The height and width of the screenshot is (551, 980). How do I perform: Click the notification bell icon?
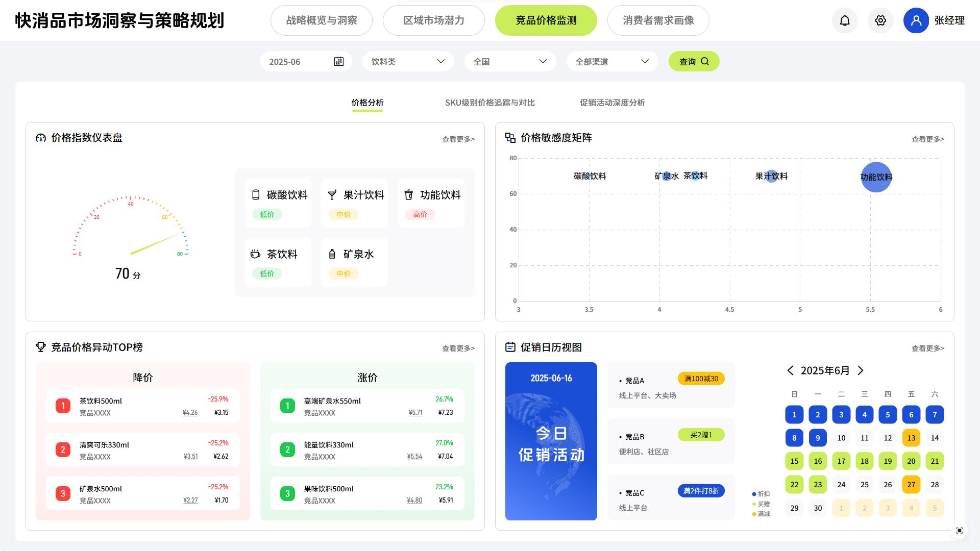845,20
